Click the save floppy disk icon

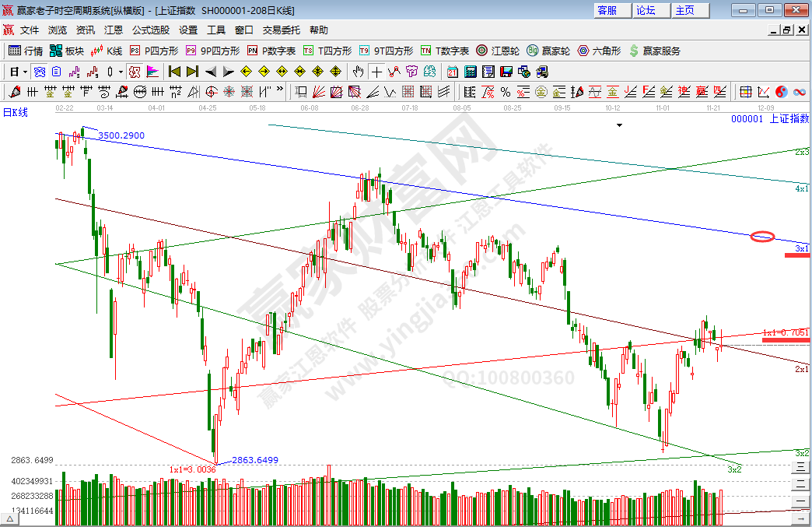click(x=506, y=72)
